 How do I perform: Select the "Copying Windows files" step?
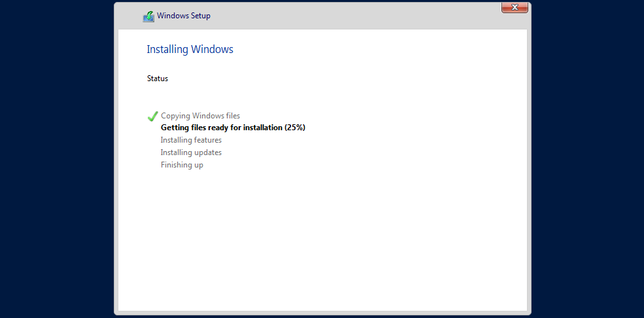[x=201, y=116]
